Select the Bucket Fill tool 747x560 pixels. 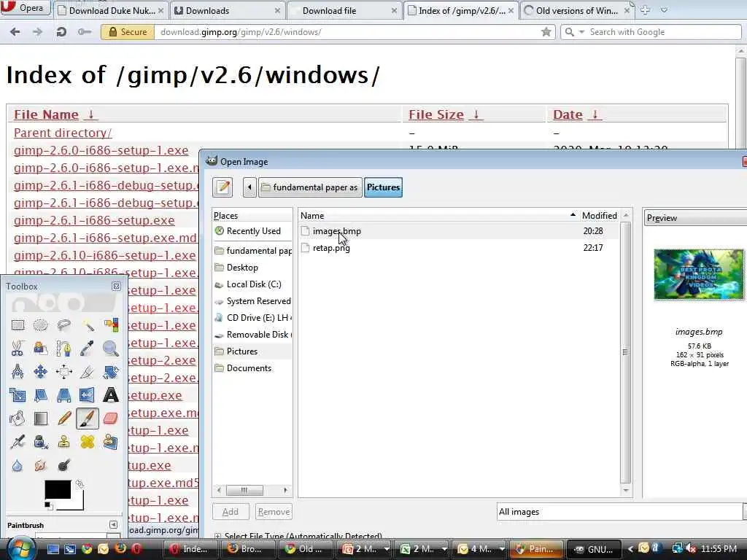tap(18, 419)
